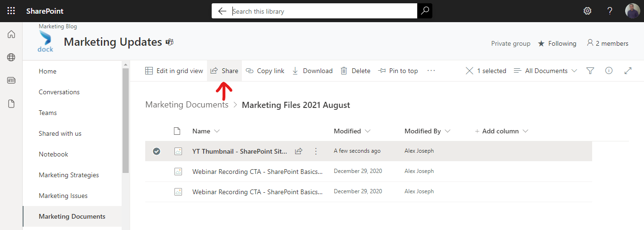Expand content with the full-screen arrow icon
Image resolution: width=644 pixels, height=230 pixels.
[627, 71]
